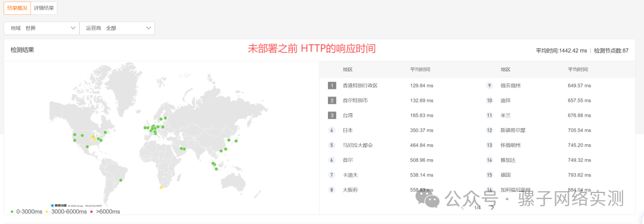Click the 538.14 ms time value
Viewport: 644px width, 224px height.
[x=422, y=175]
